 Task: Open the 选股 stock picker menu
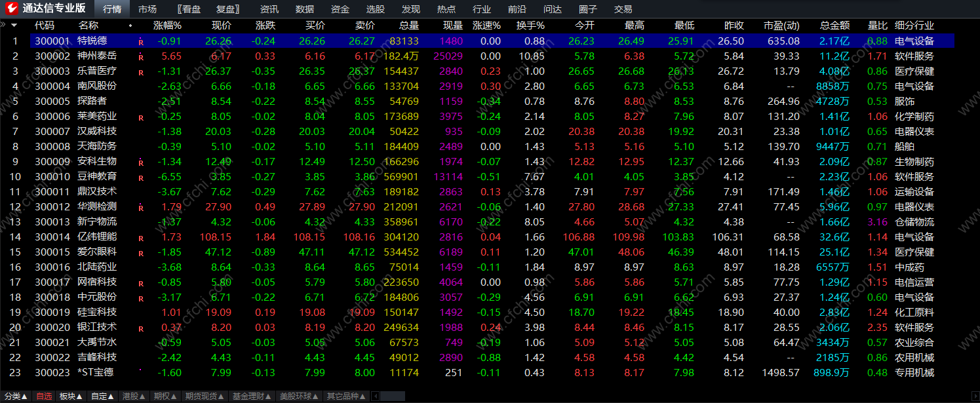[x=376, y=9]
